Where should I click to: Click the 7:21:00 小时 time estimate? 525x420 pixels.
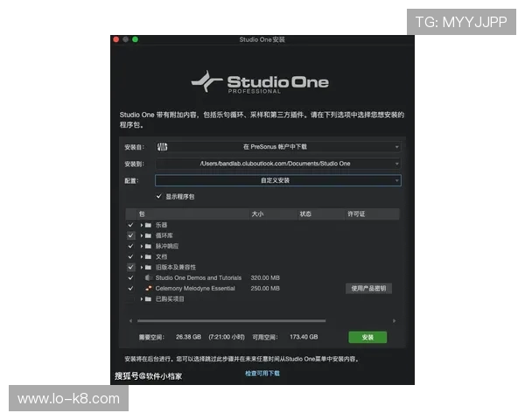227,337
